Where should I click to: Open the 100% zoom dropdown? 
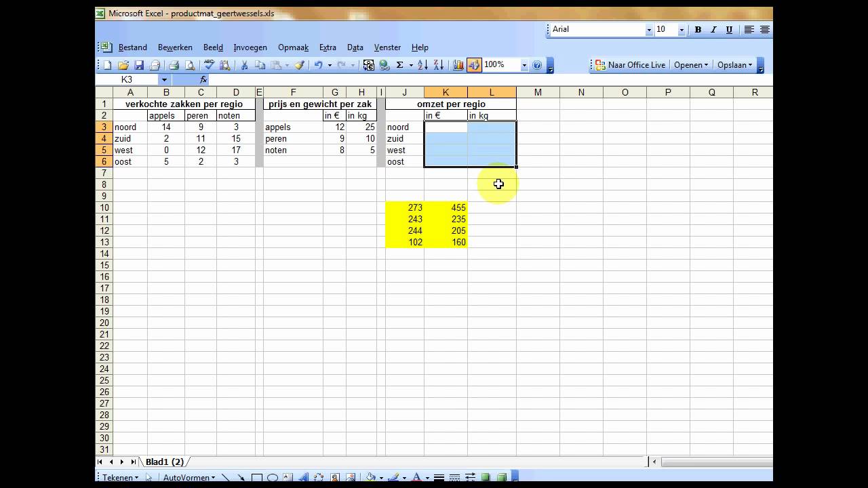[x=524, y=65]
